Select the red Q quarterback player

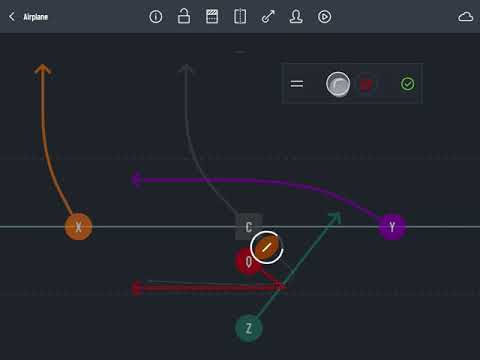[x=247, y=262]
